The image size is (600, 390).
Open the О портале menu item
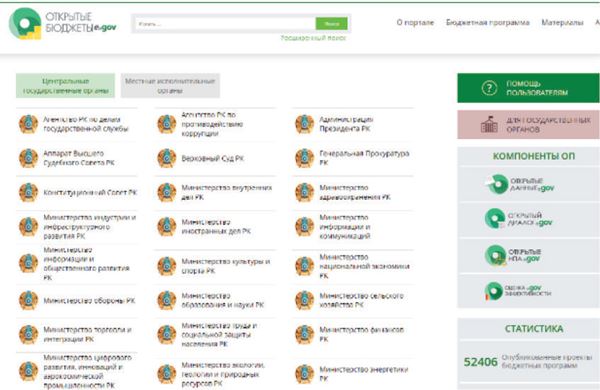415,23
